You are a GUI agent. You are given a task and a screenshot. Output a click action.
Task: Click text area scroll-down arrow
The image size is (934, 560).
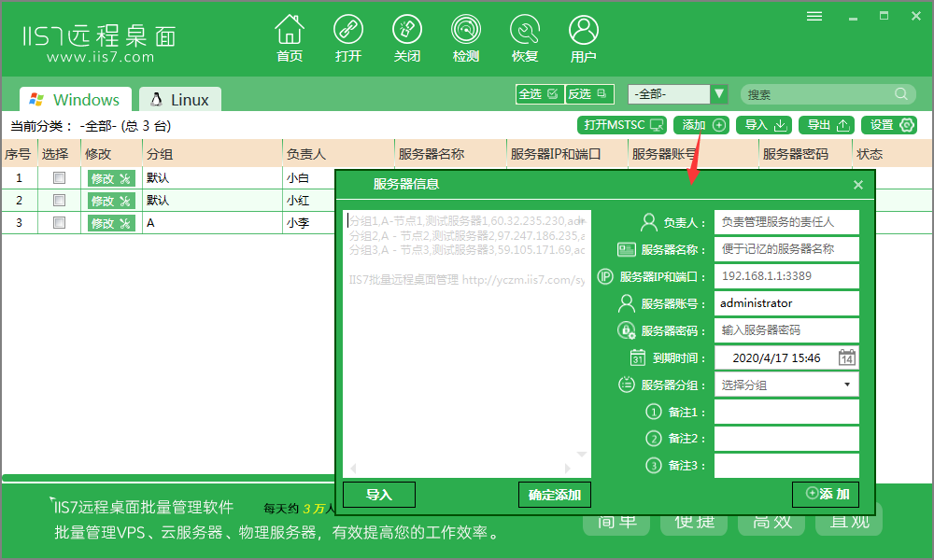coord(582,455)
